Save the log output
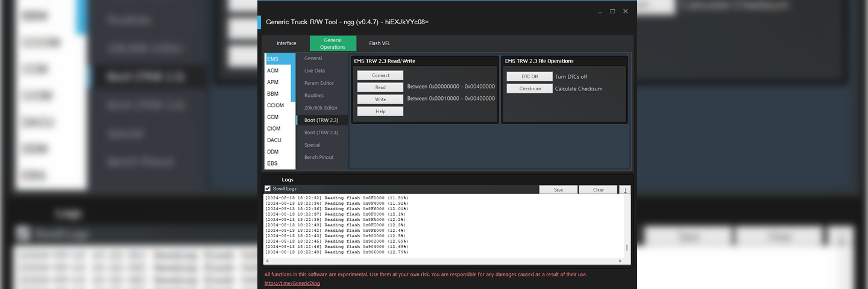This screenshot has height=289, width=868. (x=558, y=190)
